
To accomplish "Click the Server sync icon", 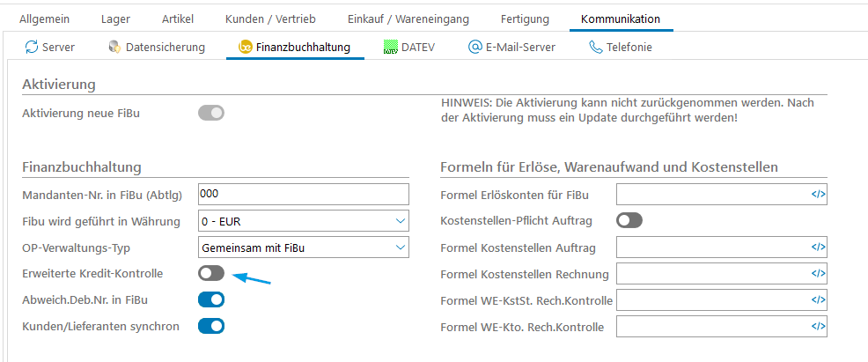I will (32, 47).
